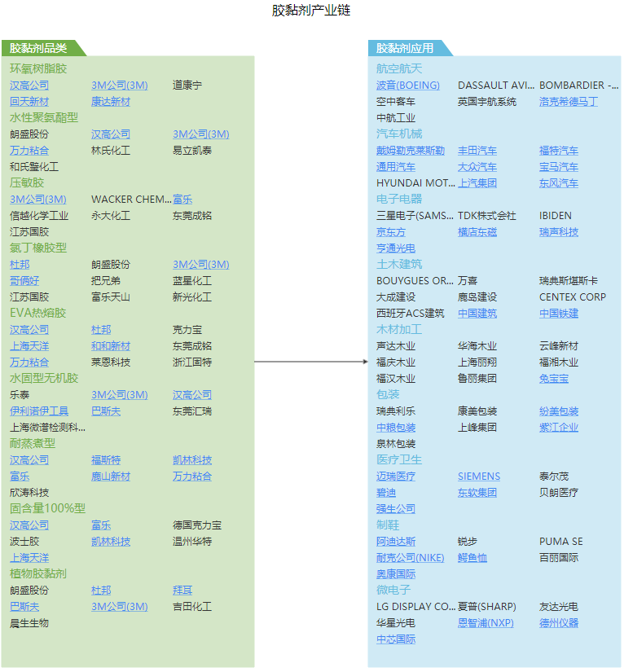Open the 中粮包装 link
Screen dimensions: 624x672
pos(396,428)
